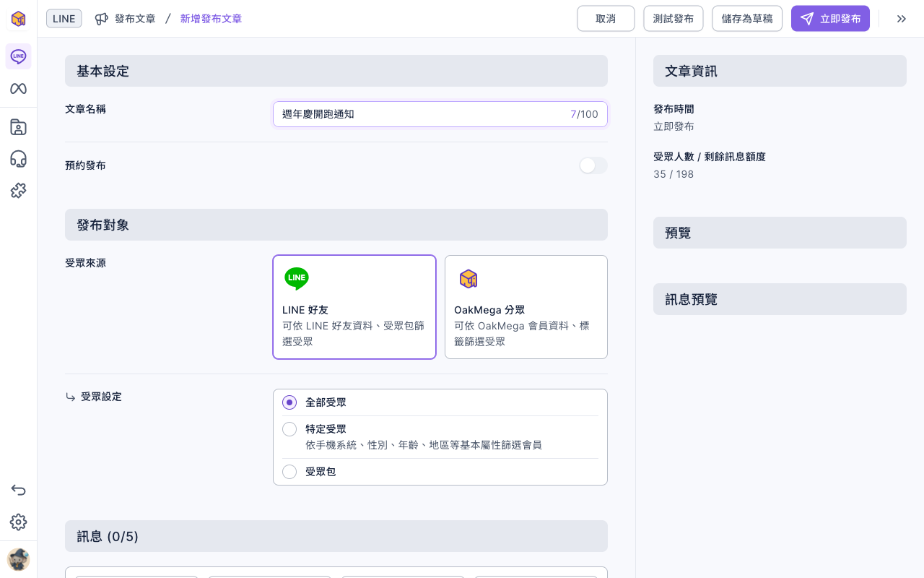The width and height of the screenshot is (924, 578).
Task: Open the OakMega cube logo home
Action: (18, 19)
